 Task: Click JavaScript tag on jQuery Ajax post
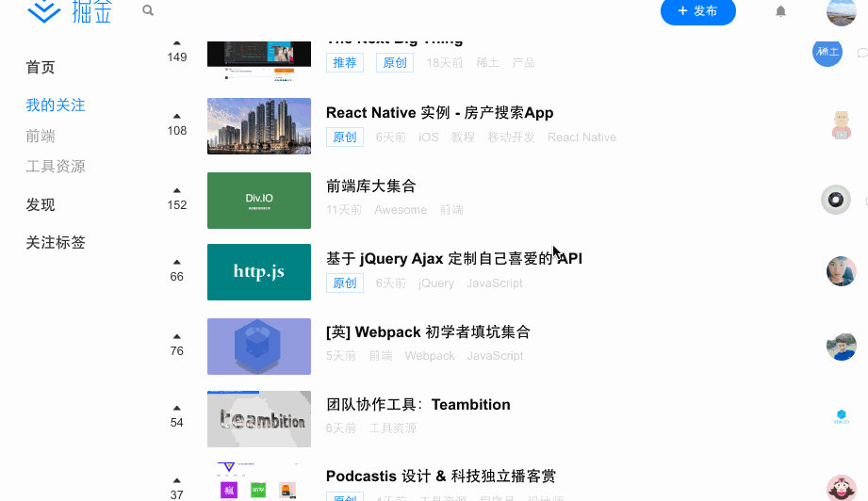click(495, 283)
